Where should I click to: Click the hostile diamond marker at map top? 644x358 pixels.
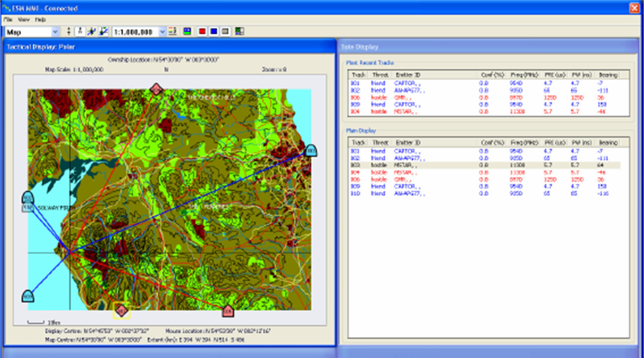point(156,90)
